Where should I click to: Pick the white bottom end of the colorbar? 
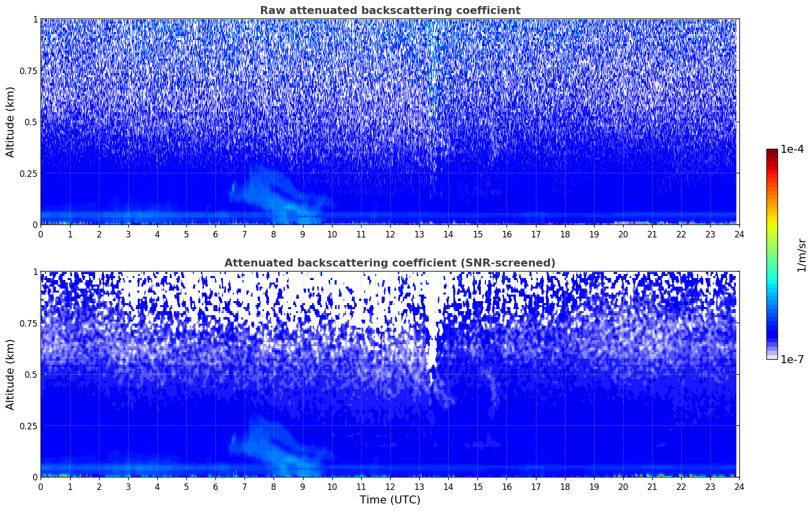pos(772,357)
